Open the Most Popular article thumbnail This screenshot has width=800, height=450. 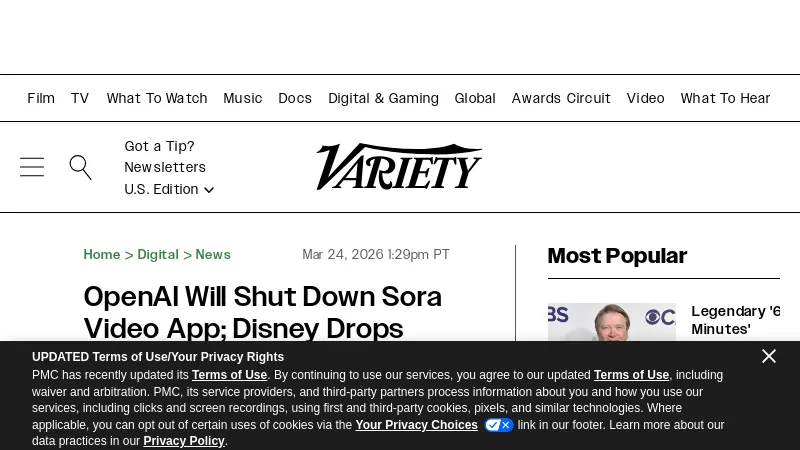[611, 322]
